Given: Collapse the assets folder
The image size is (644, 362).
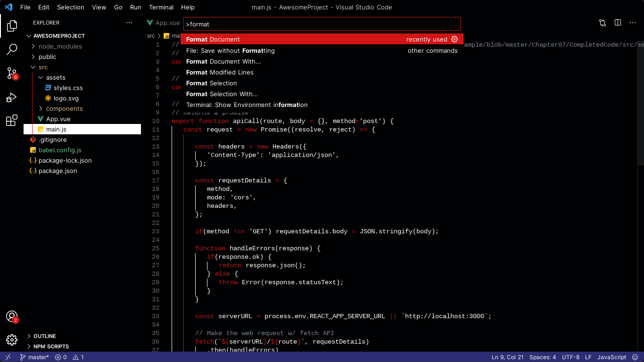Looking at the screenshot, I should pos(83,77).
